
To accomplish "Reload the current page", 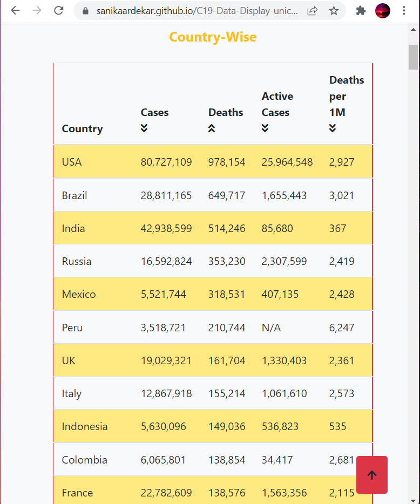I will point(58,11).
